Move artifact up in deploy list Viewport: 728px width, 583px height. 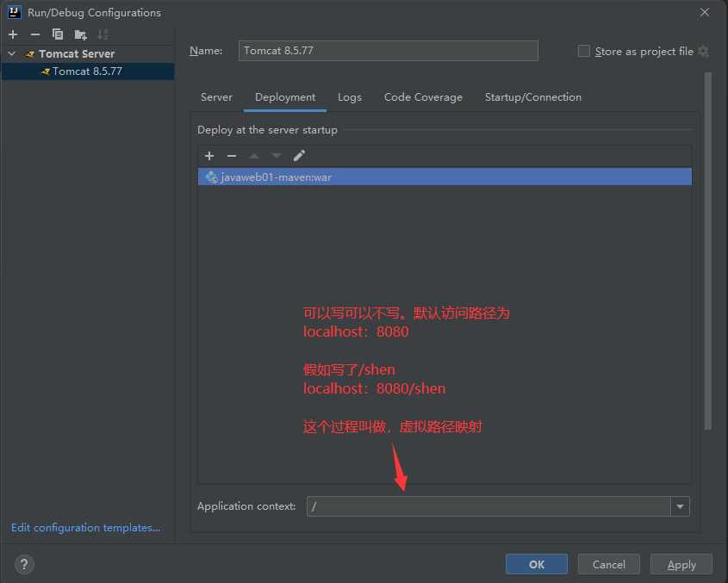pos(254,156)
